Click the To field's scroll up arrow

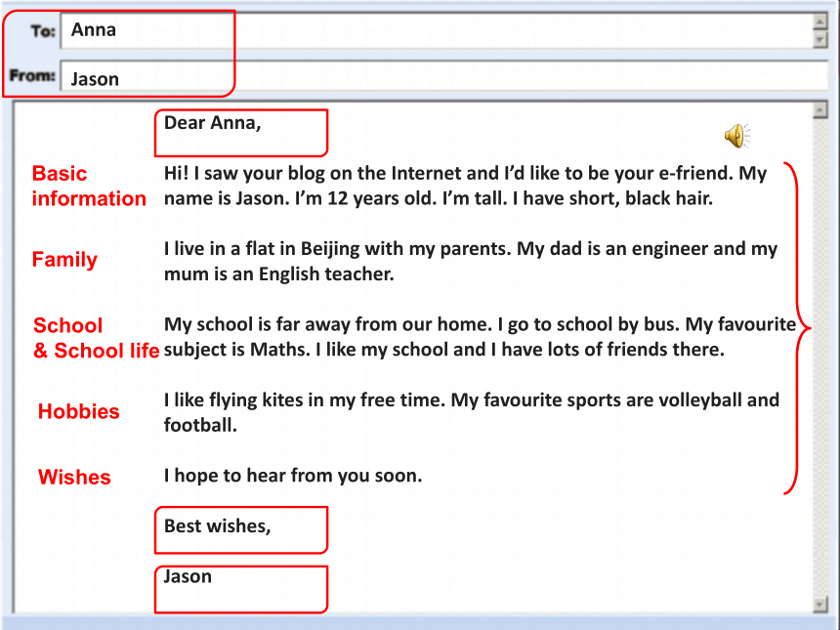(x=820, y=21)
